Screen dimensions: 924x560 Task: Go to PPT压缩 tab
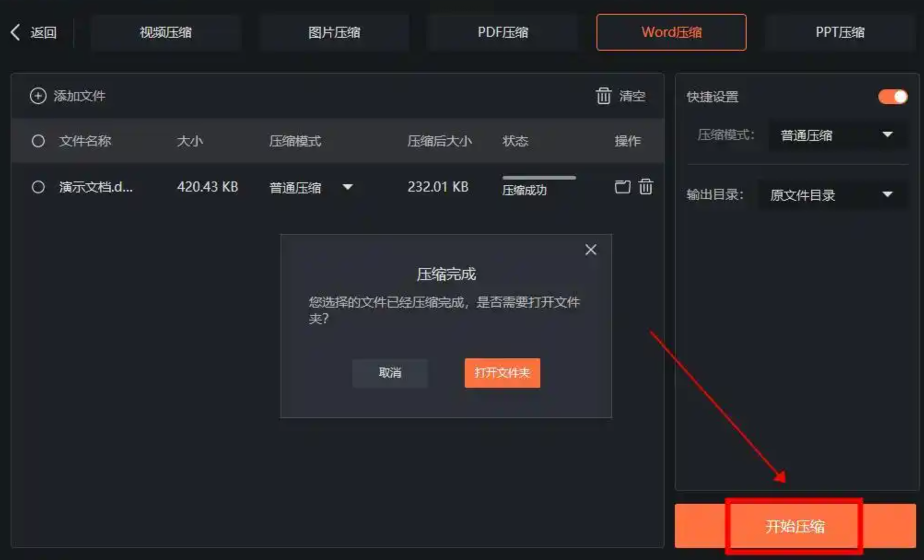(x=840, y=32)
